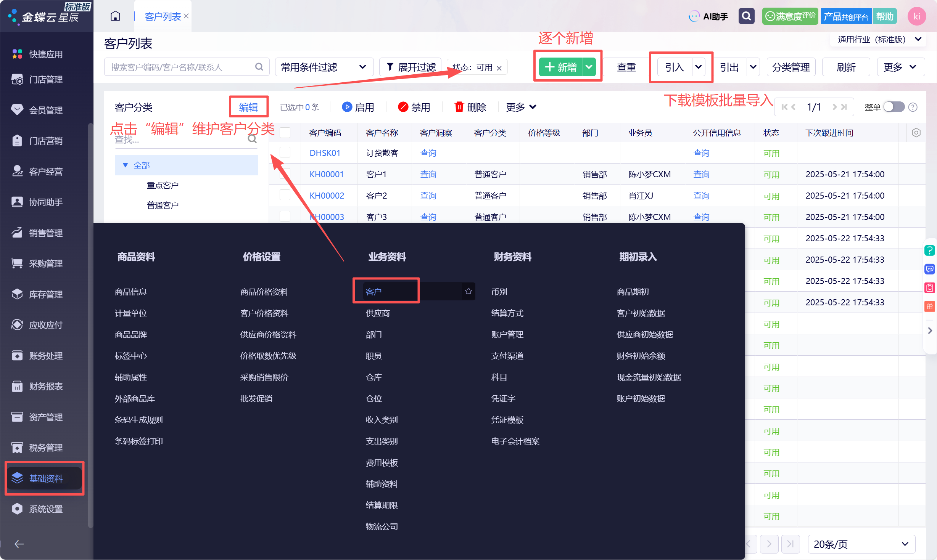Favorite the 客户 menu entry star
Image resolution: width=937 pixels, height=560 pixels.
tap(468, 291)
